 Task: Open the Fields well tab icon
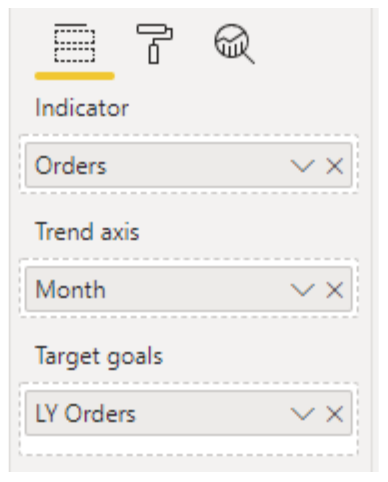tap(75, 43)
